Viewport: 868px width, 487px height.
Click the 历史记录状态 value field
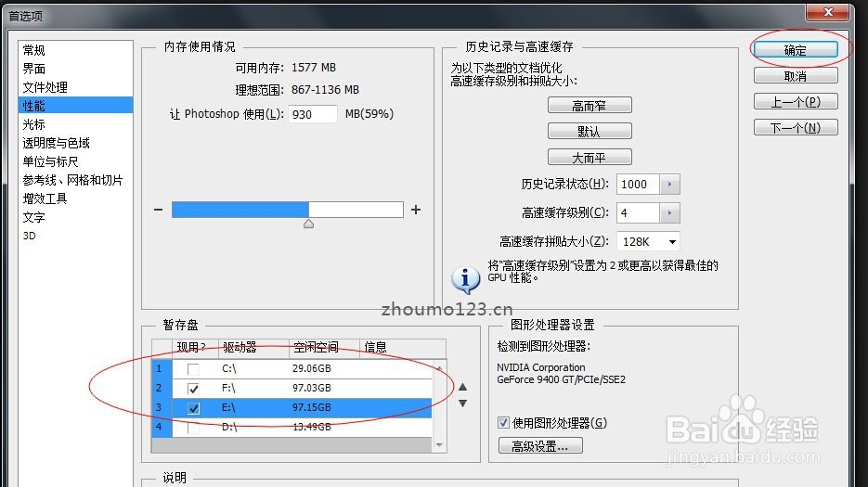point(638,185)
